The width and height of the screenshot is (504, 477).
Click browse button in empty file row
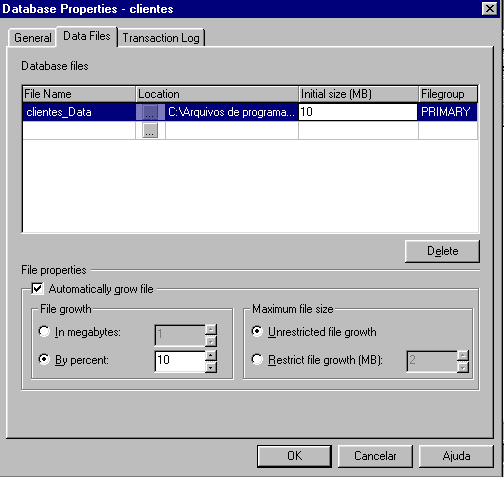click(x=150, y=130)
